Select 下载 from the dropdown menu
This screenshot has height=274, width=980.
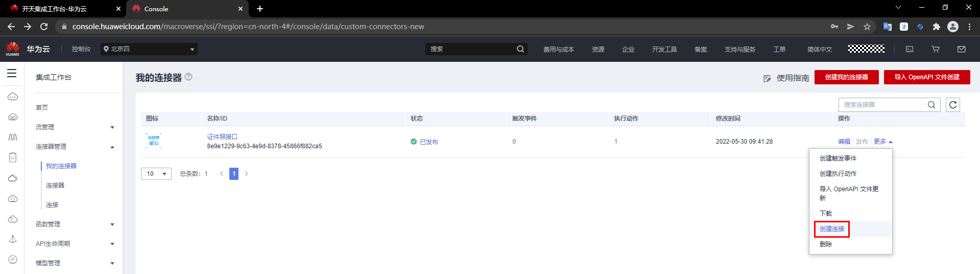[x=851, y=214]
